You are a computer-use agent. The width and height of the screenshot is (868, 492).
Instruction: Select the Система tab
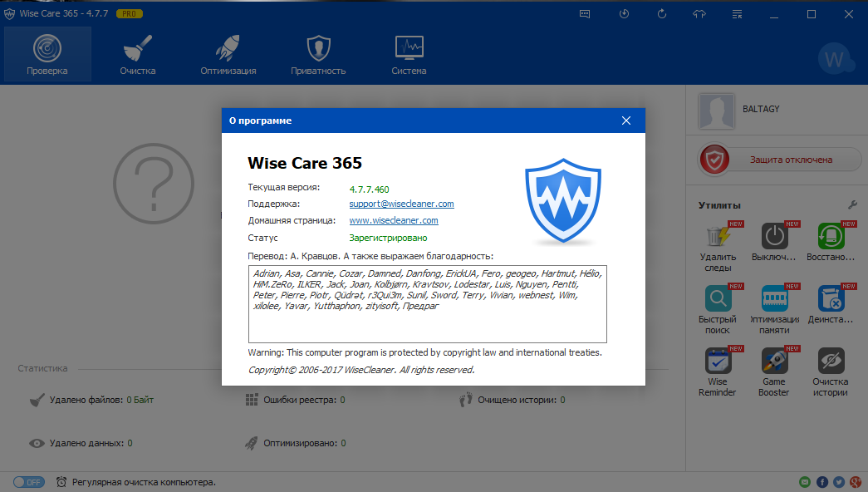409,54
